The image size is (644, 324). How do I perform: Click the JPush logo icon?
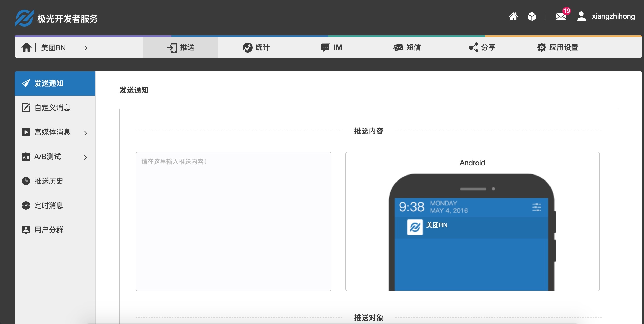(x=24, y=18)
